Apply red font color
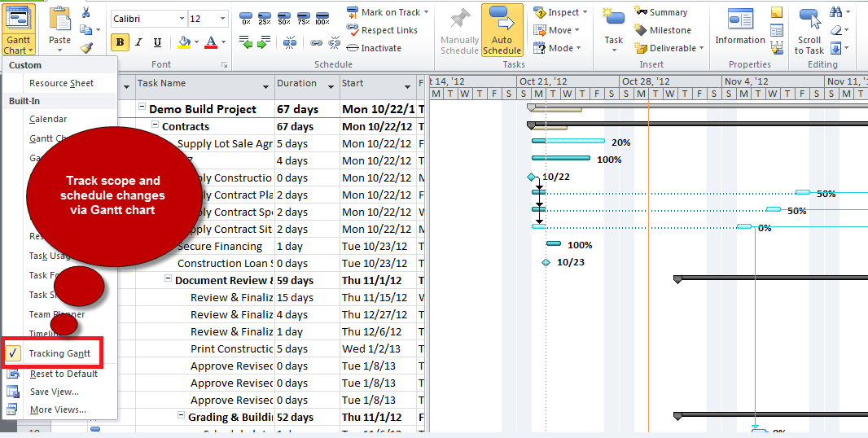868x438 pixels. [x=211, y=42]
